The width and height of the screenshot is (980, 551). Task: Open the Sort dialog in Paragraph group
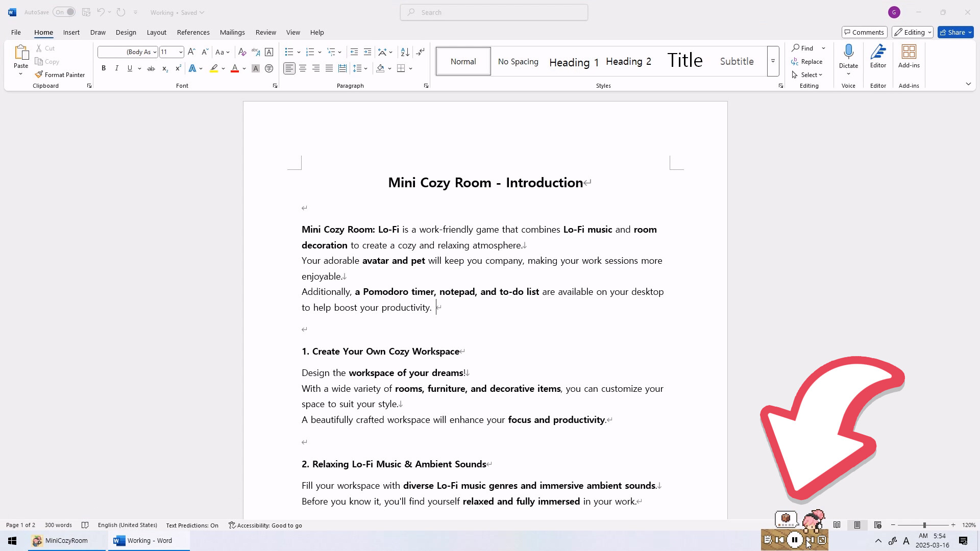(x=405, y=52)
